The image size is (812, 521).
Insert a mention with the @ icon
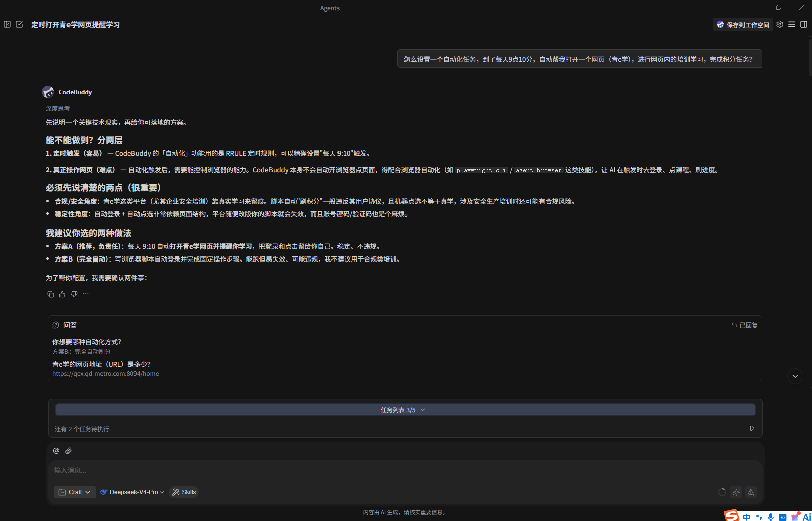(56, 451)
